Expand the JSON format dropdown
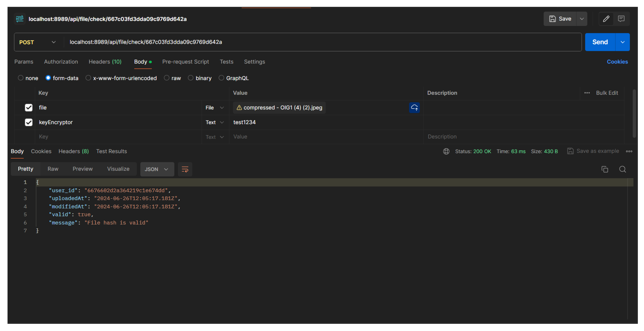Viewport: 644px width, 331px height. [157, 169]
